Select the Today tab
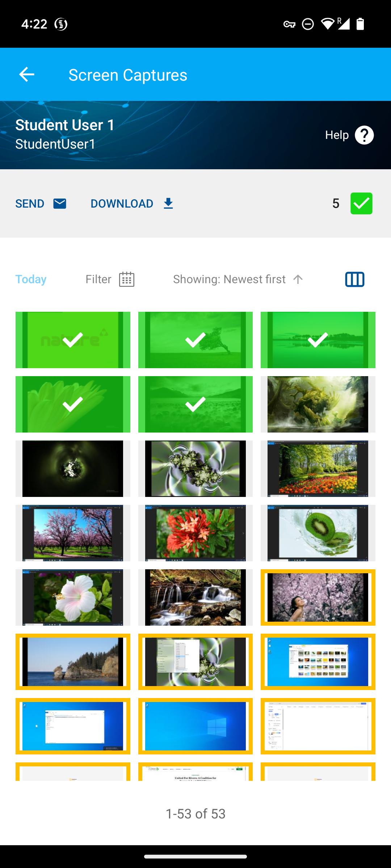The width and height of the screenshot is (391, 868). 31,279
